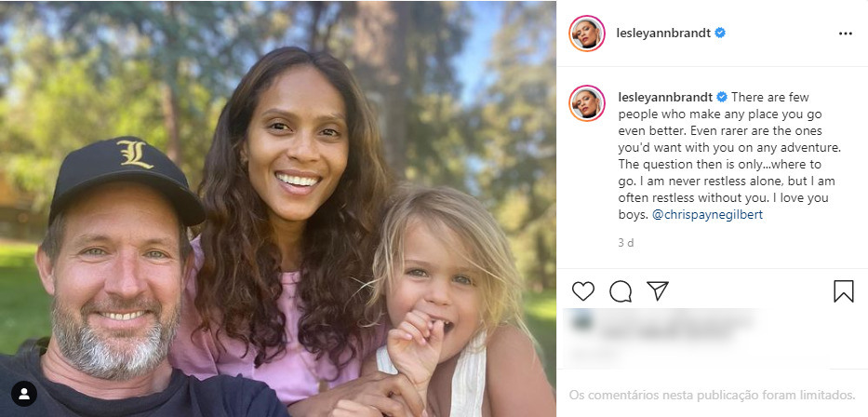Click the limited comments notice text
The height and width of the screenshot is (417, 868).
pyautogui.click(x=712, y=394)
